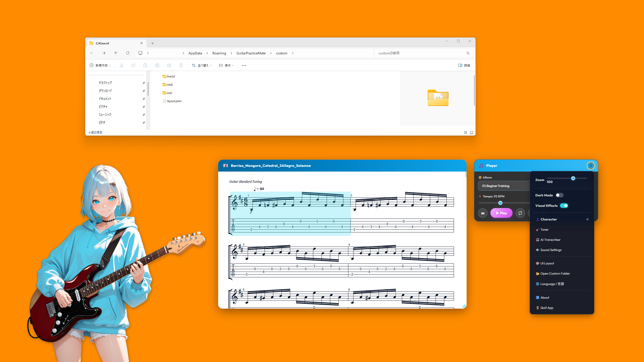Click custom breadcrumb segment
Viewport: 644px width, 362px height.
[x=282, y=53]
